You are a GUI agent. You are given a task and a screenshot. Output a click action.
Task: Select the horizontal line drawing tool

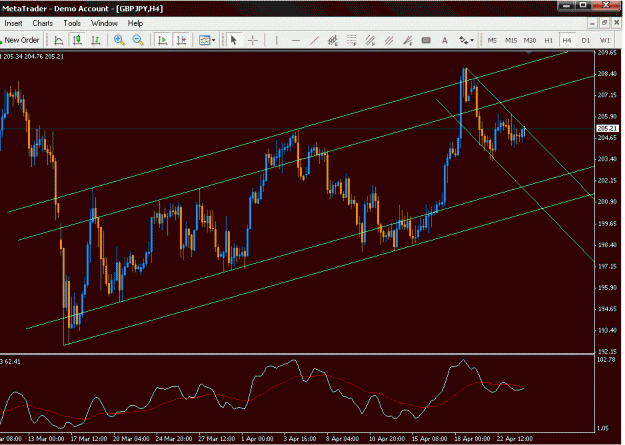click(295, 40)
